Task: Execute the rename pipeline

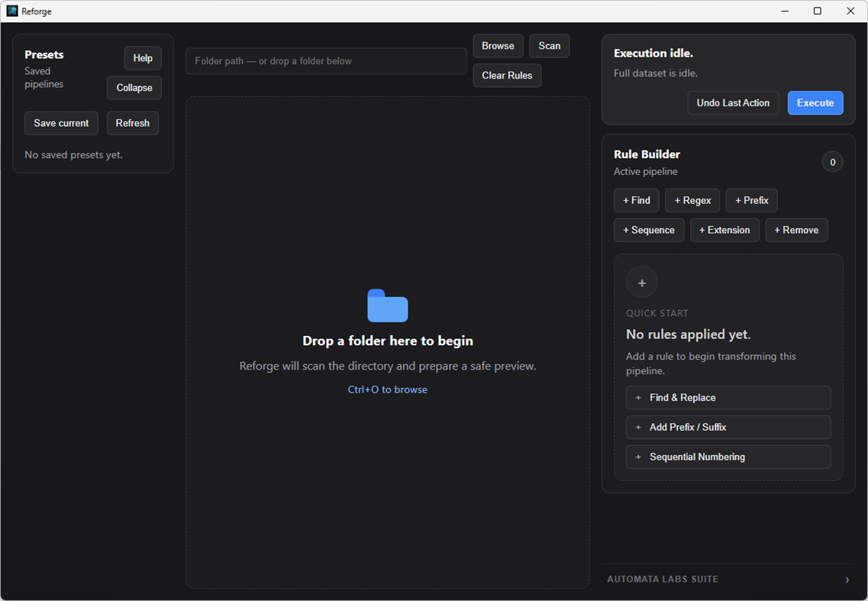Action: point(815,102)
